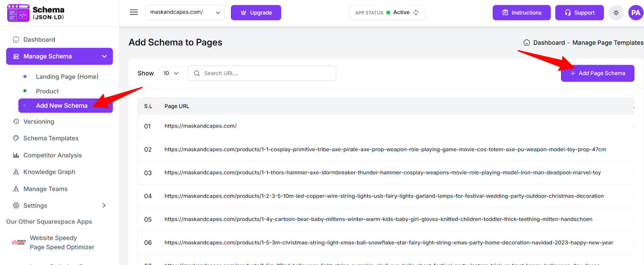Change the Show entries count dropdown

(171, 73)
